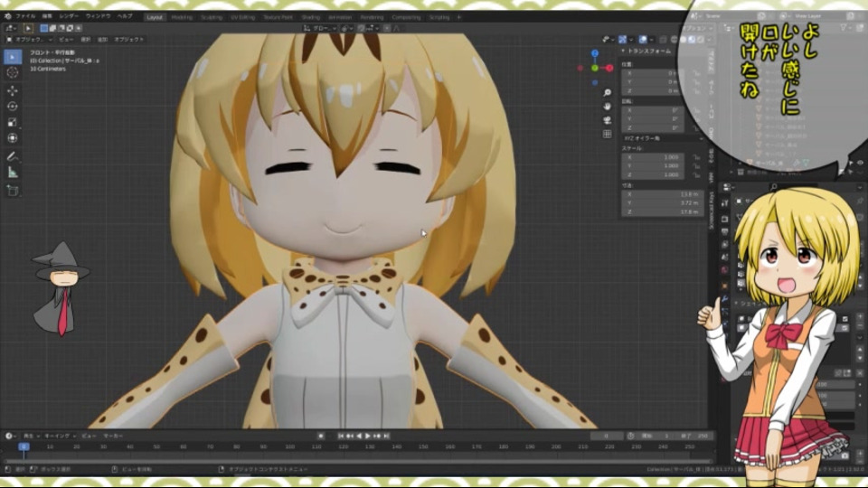Open the ヘルプ menu

125,16
